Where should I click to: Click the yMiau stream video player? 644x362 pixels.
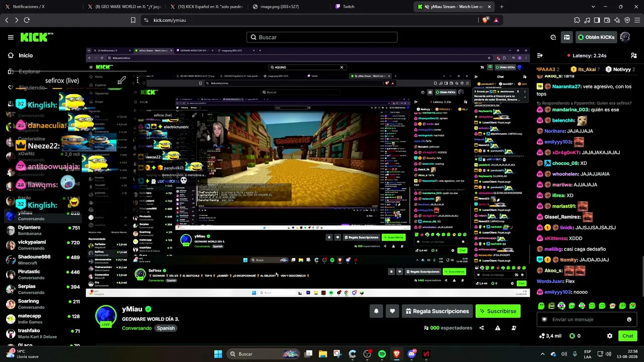[308, 172]
